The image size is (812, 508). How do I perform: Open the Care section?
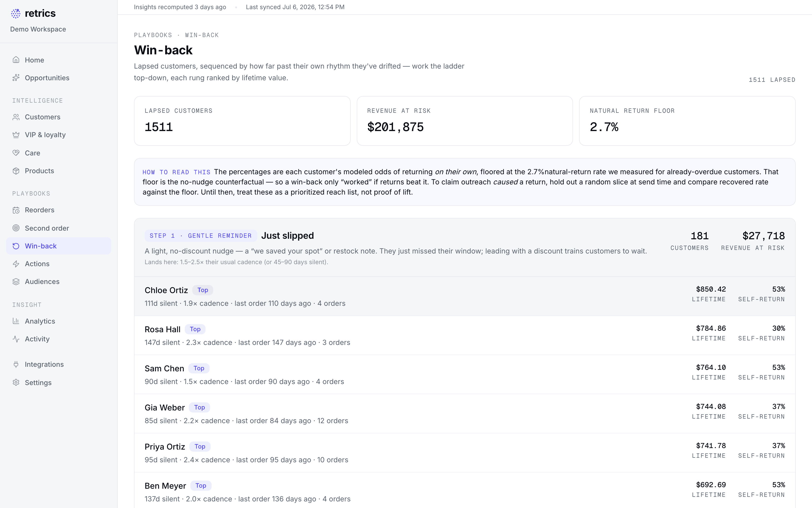(x=58, y=153)
